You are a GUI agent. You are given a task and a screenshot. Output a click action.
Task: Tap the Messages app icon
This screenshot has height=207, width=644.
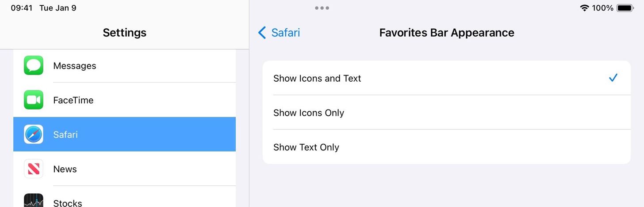34,65
